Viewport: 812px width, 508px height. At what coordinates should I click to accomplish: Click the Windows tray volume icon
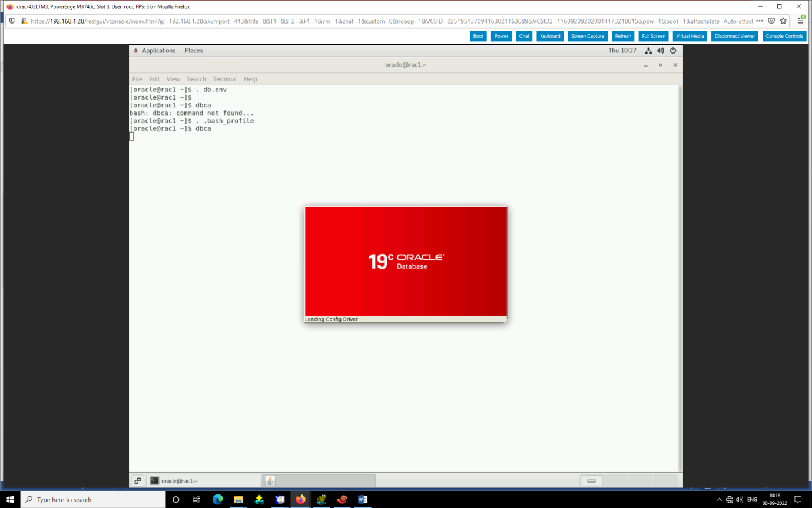(x=740, y=499)
